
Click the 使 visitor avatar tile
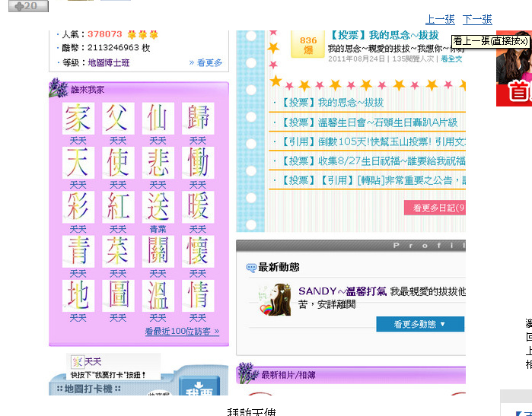(118, 163)
